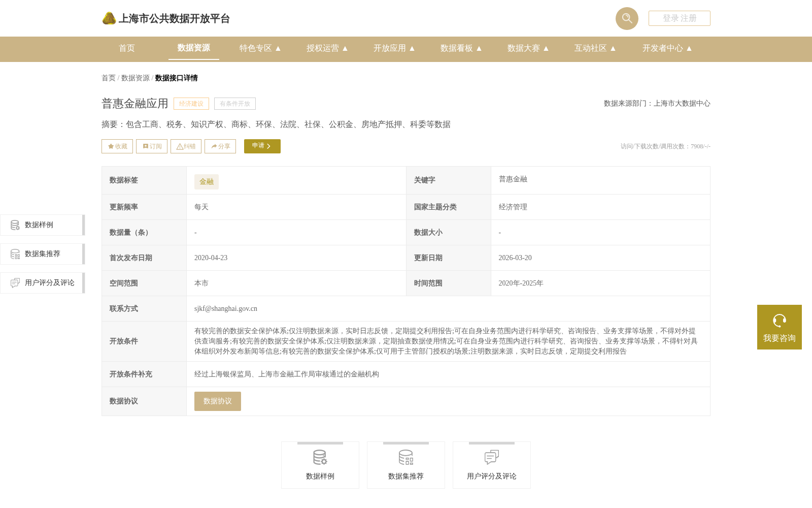
Task: Click the bottom 数据集推荐 card icon
Action: [x=406, y=457]
